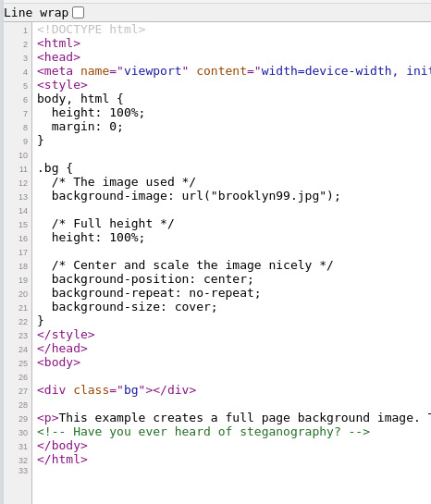Click 'margin: 0;' declaration
This screenshot has height=504, width=431.
[87, 127]
